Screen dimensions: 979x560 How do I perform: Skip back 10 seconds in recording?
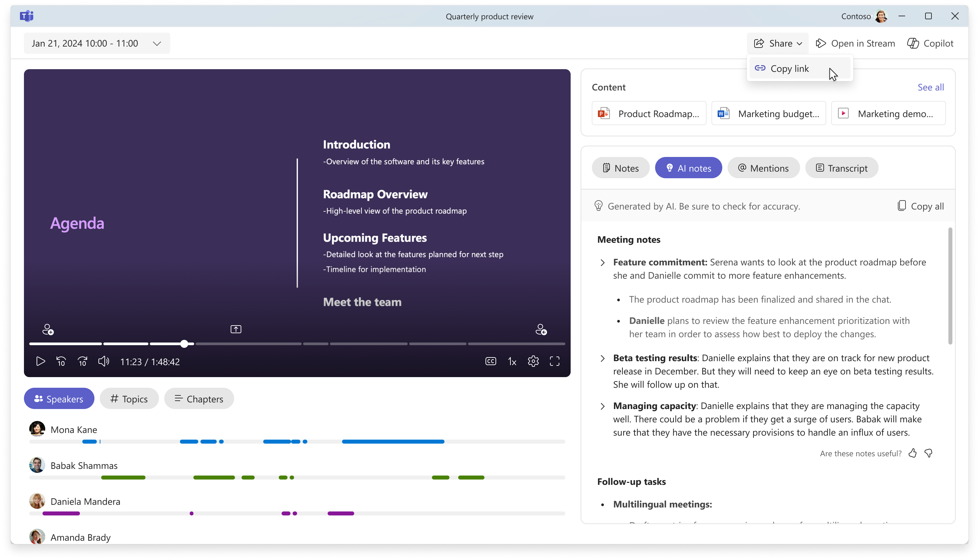tap(61, 361)
